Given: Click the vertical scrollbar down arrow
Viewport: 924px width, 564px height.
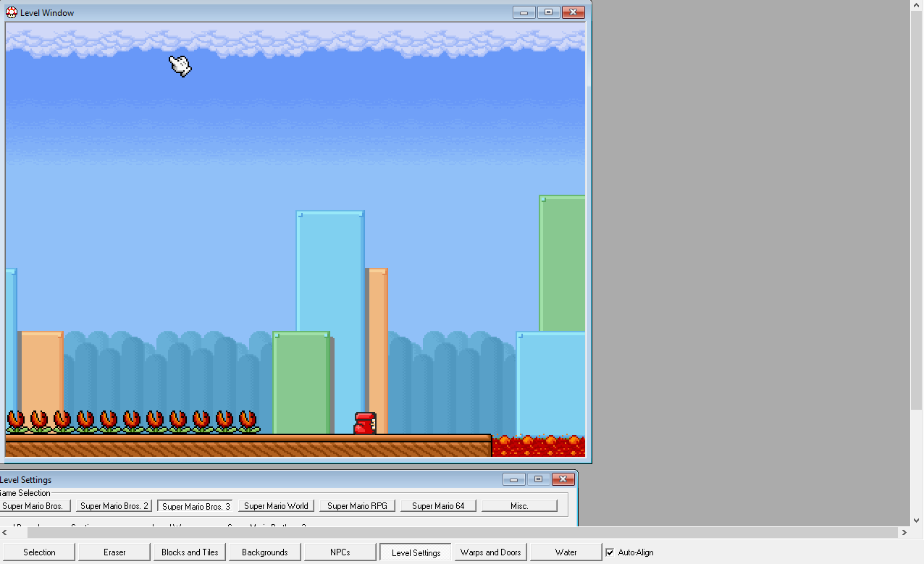Looking at the screenshot, I should click(x=917, y=520).
